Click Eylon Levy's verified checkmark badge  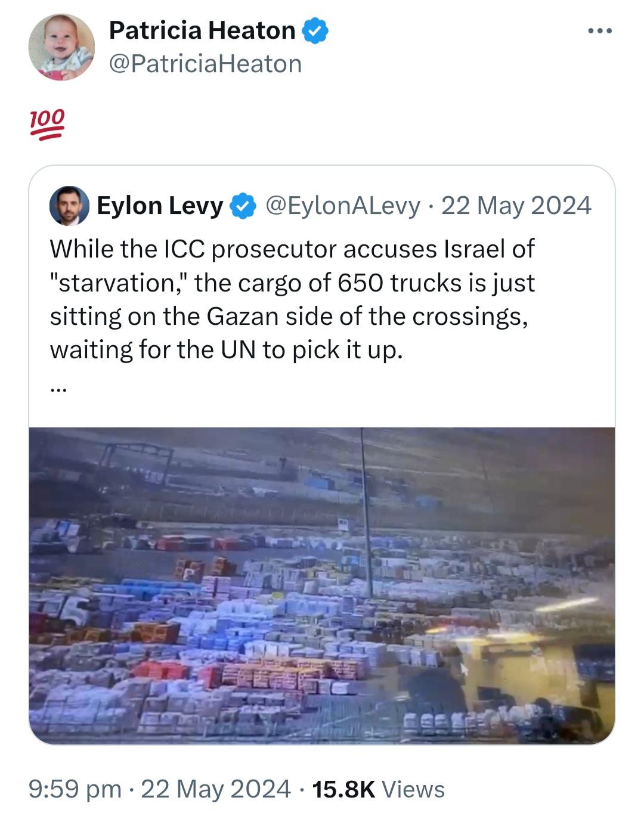coord(243,206)
